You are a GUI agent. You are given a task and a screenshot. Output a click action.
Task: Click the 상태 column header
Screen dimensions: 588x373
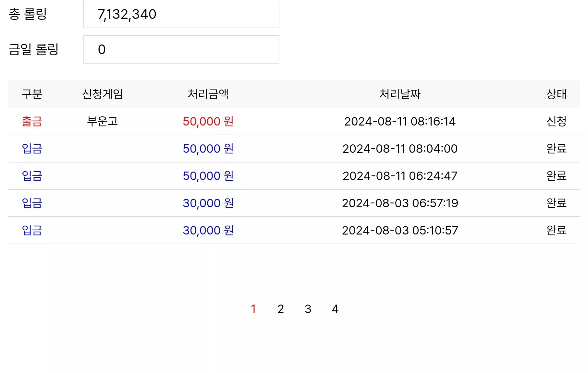(x=557, y=94)
